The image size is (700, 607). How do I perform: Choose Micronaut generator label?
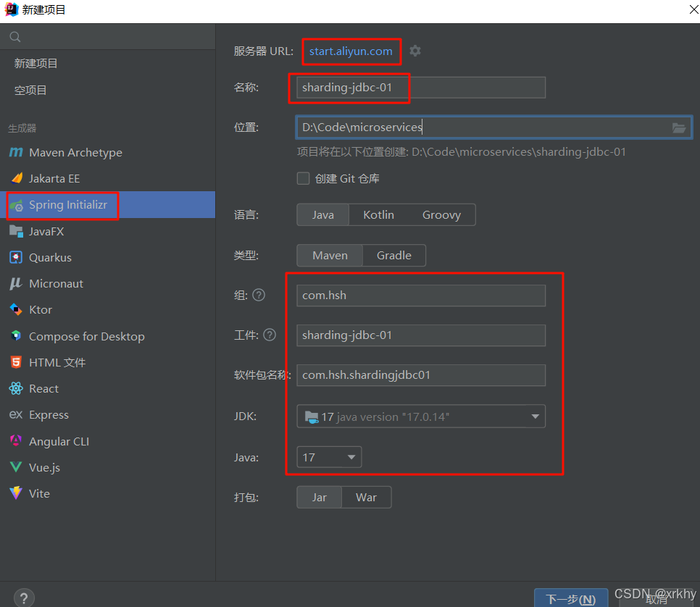click(56, 284)
